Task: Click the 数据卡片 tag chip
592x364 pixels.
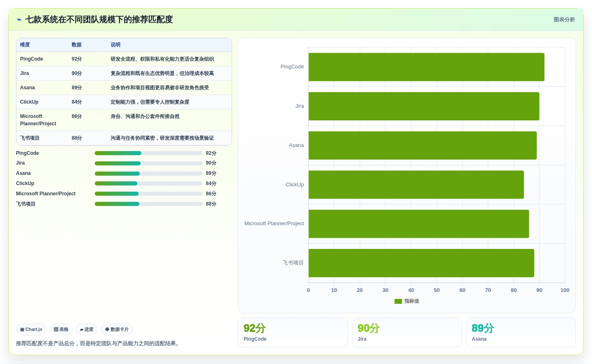Action: tap(117, 329)
